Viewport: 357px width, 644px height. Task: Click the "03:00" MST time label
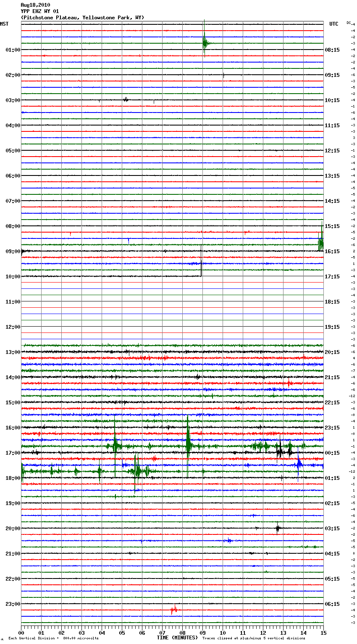[x=13, y=100]
